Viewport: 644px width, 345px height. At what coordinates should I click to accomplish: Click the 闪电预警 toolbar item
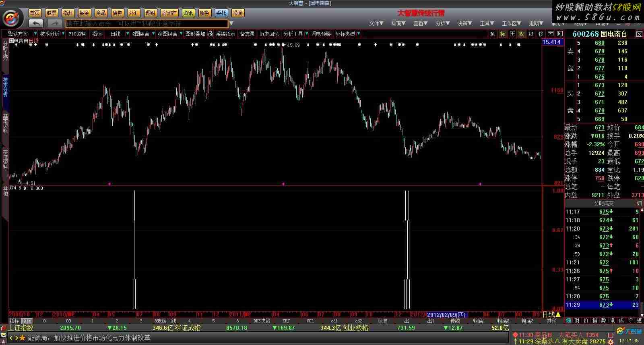coord(321,34)
